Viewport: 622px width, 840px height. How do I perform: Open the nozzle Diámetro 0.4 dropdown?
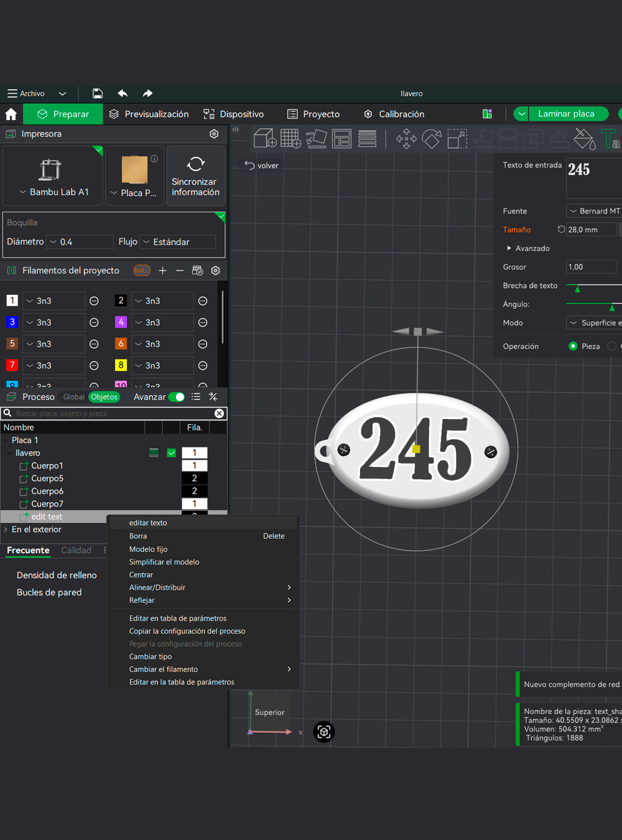pos(80,241)
